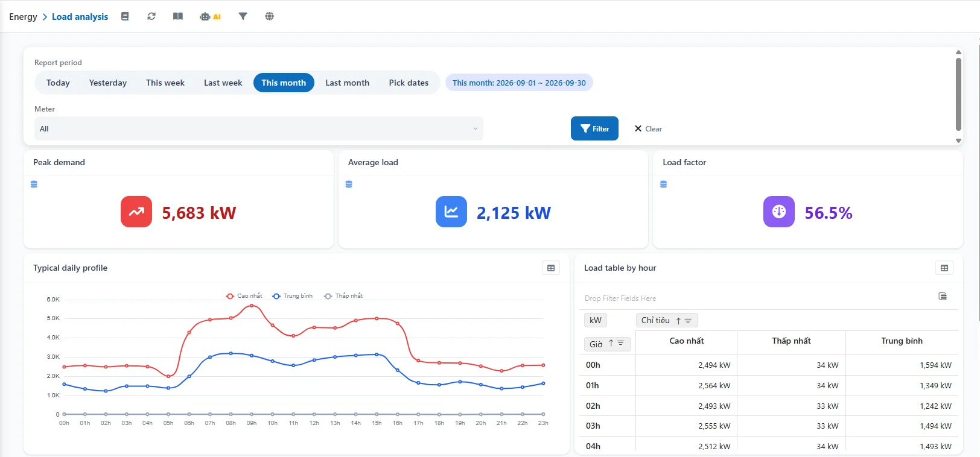
Task: Open the book guide icon in the toolbar
Action: (x=178, y=16)
